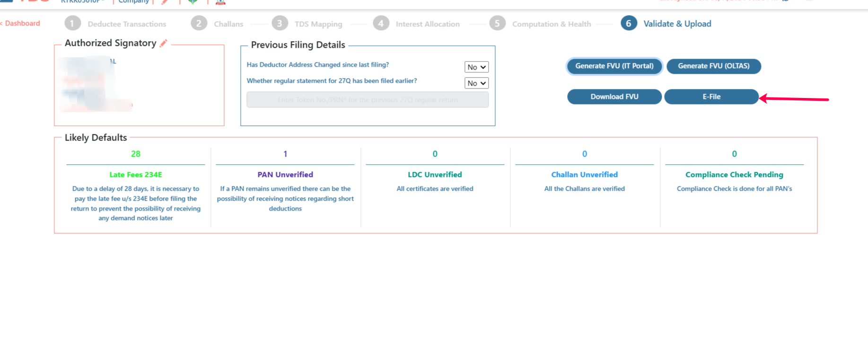This screenshot has height=346, width=868.
Task: Click the Likely Defaults section heading
Action: point(96,138)
